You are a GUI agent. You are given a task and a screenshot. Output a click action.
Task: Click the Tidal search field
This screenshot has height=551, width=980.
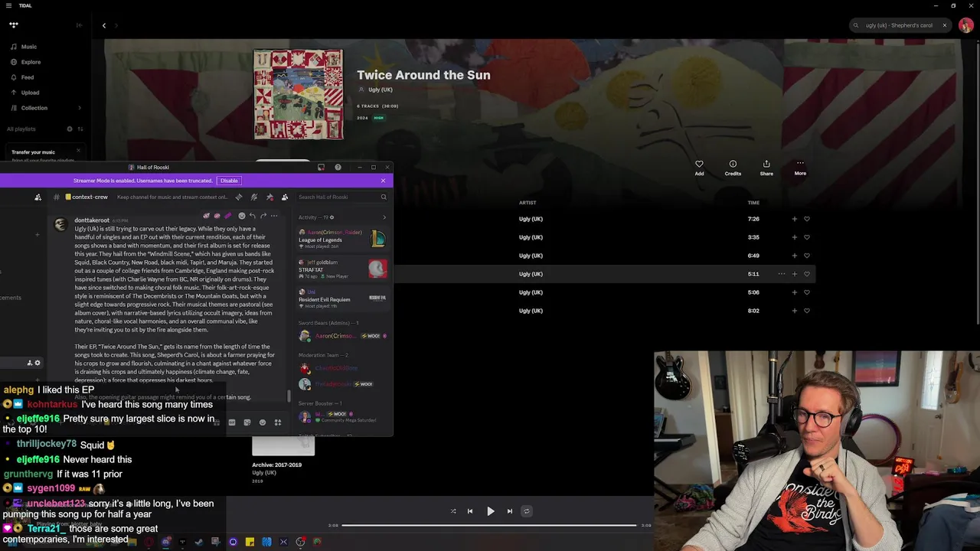pyautogui.click(x=900, y=25)
